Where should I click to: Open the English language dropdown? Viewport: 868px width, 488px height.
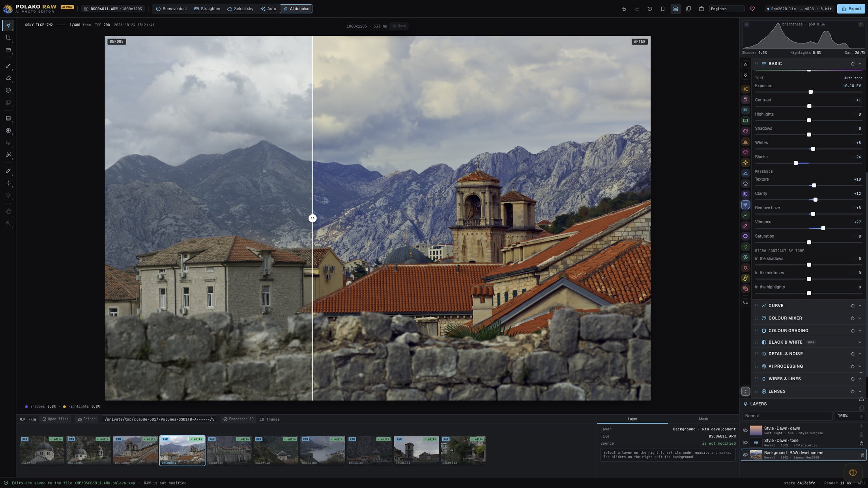tap(726, 9)
